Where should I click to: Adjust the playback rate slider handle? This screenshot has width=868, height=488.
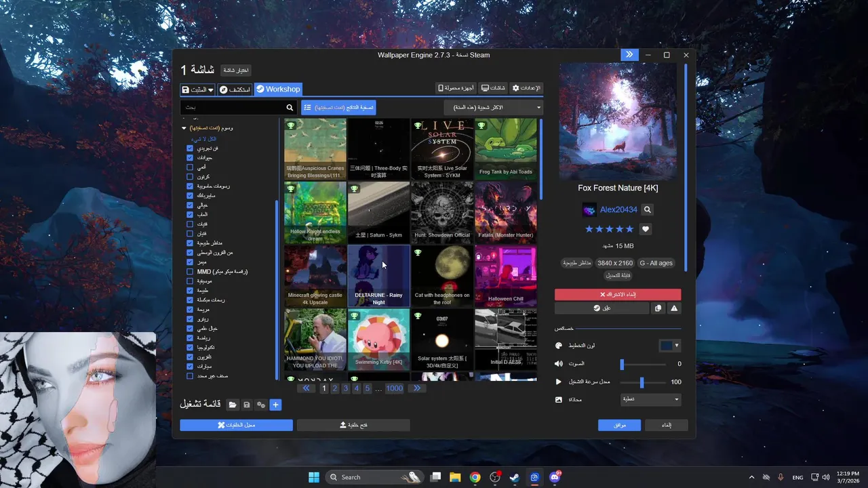642,382
